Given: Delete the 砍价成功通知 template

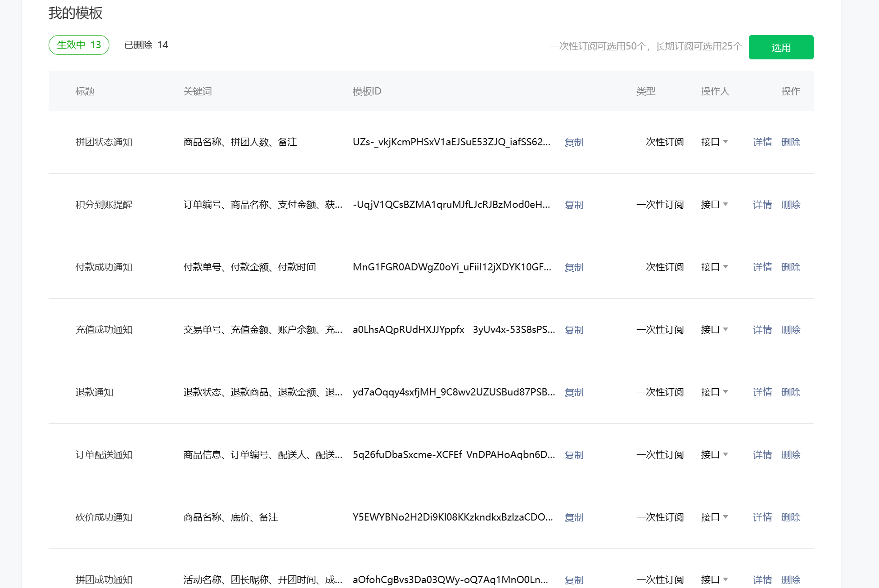Looking at the screenshot, I should [791, 517].
